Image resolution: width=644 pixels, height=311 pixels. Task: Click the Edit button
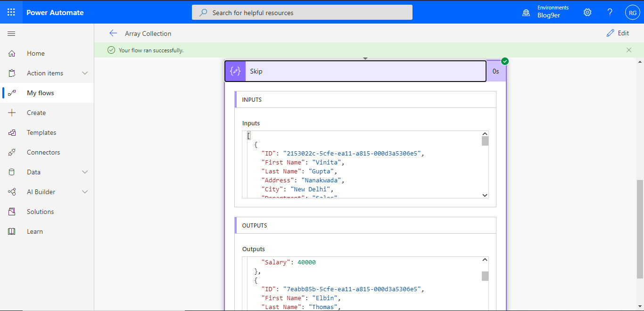pos(618,33)
